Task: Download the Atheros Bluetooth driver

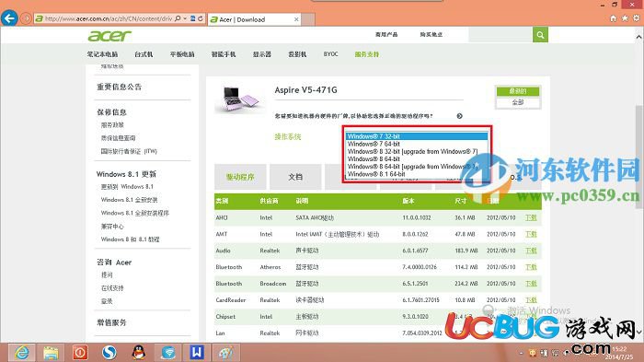Action: pyautogui.click(x=531, y=267)
